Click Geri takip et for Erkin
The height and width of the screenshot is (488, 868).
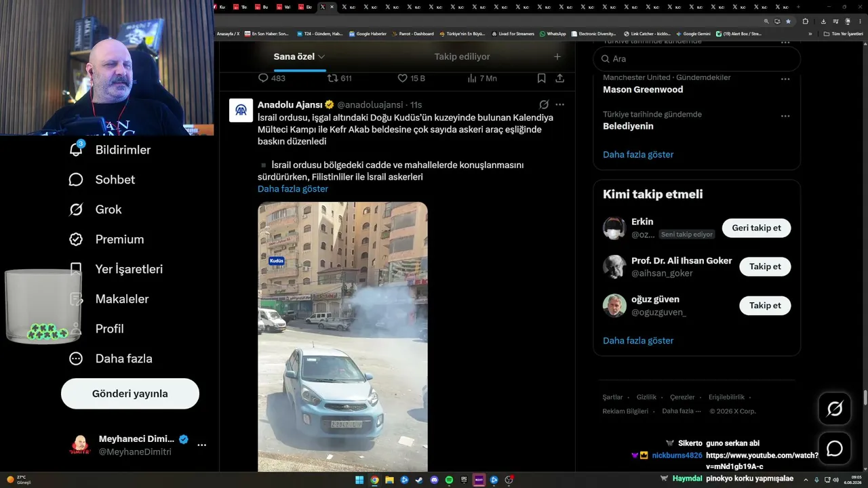[756, 228]
